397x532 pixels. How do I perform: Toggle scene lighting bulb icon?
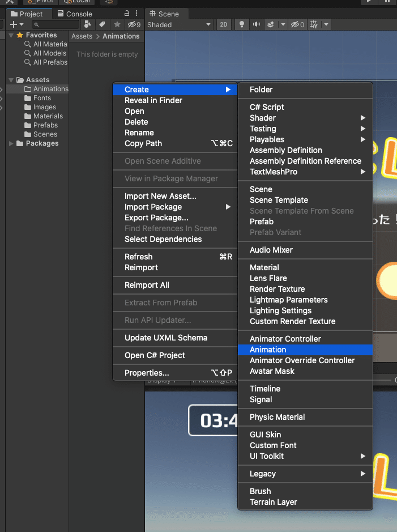coord(241,24)
